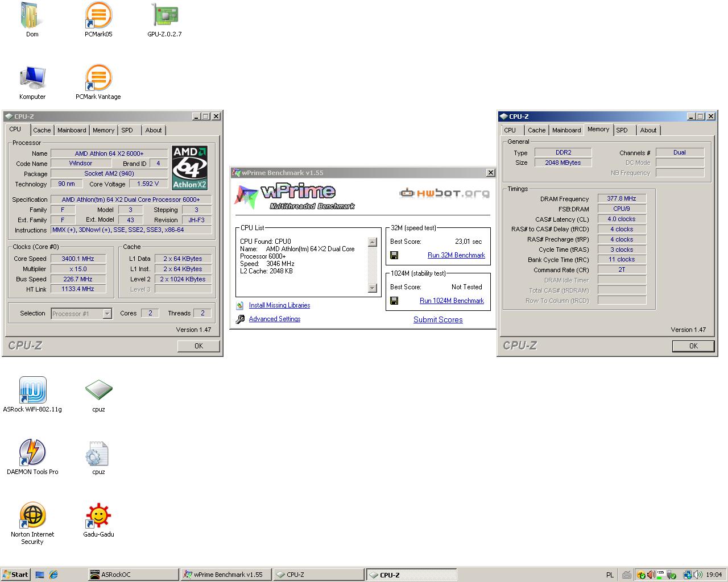The width and height of the screenshot is (728, 582).
Task: Switch to ASRockOC in the taskbar
Action: coord(133,575)
